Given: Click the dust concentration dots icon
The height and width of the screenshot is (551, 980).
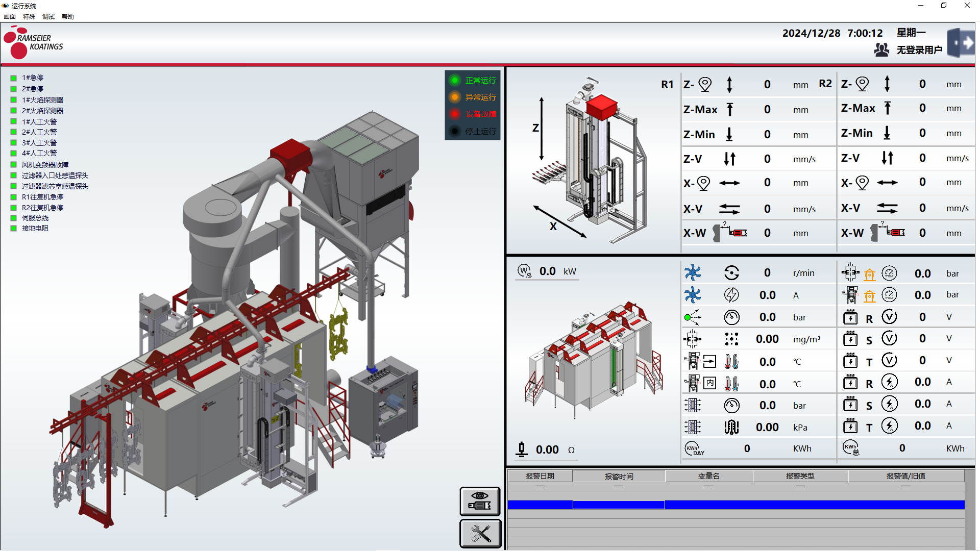Looking at the screenshot, I should (x=731, y=339).
